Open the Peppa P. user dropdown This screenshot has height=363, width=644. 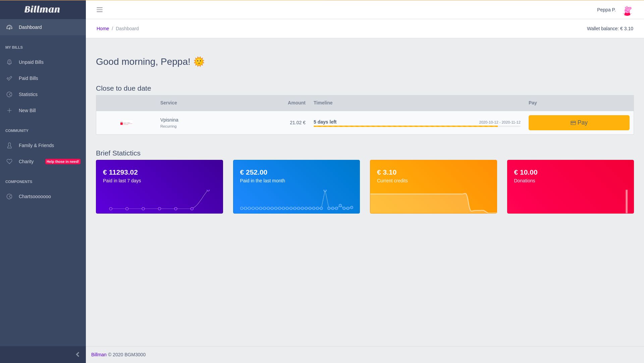(x=606, y=10)
